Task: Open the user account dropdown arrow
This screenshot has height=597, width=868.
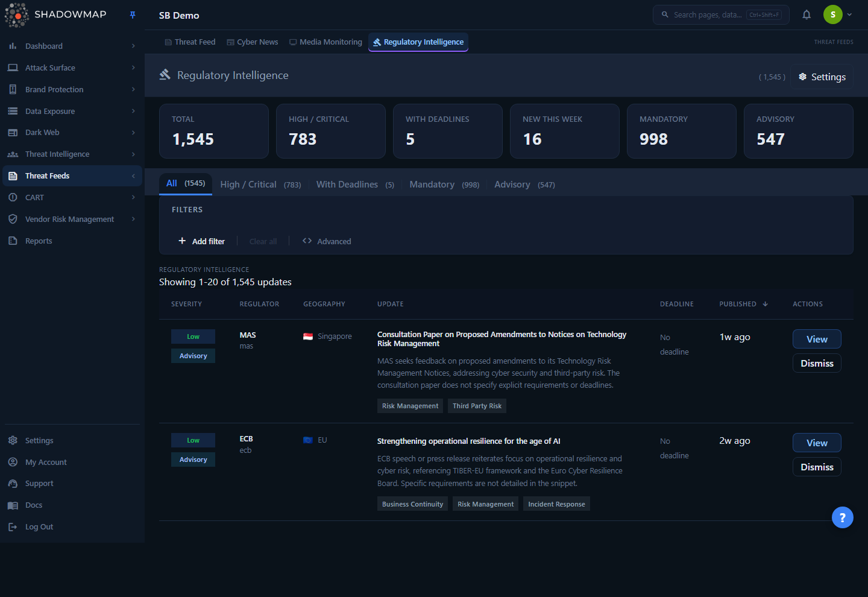Action: (x=849, y=14)
